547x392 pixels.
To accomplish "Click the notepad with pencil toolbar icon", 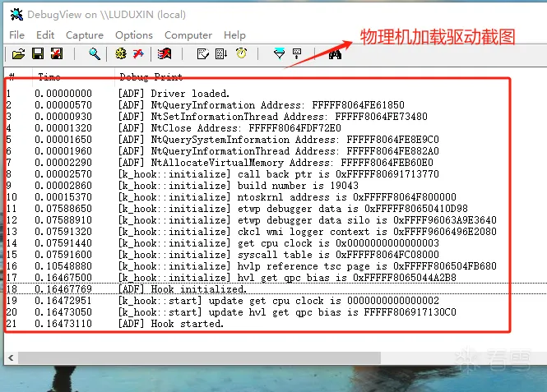I will [202, 53].
